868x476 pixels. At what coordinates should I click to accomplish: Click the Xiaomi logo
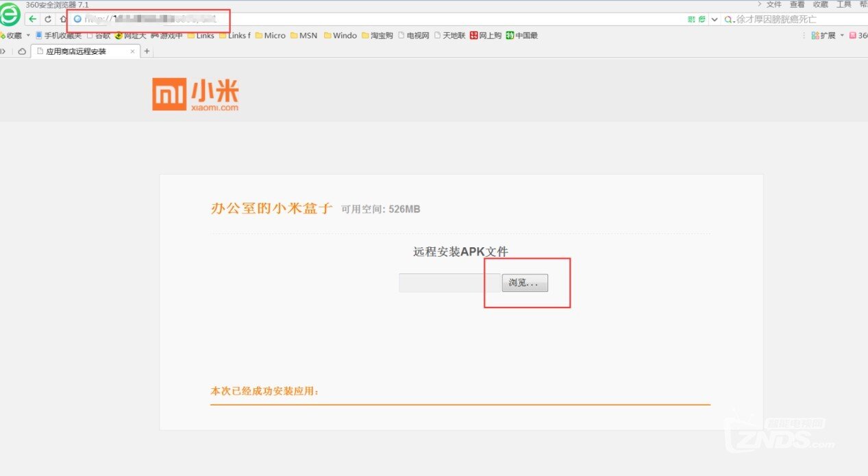tap(195, 94)
